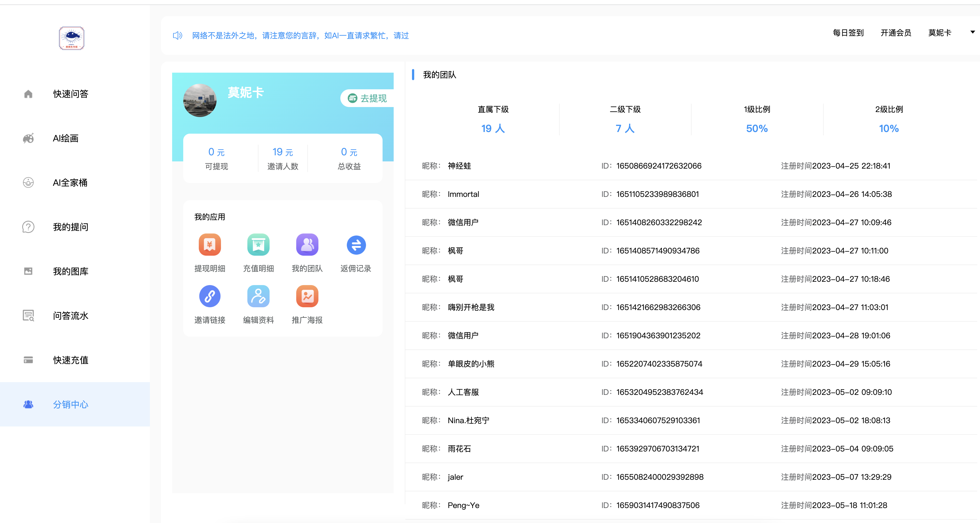Click the 莫妮卡 profile avatar photo
This screenshot has width=980, height=523.
pyautogui.click(x=200, y=100)
